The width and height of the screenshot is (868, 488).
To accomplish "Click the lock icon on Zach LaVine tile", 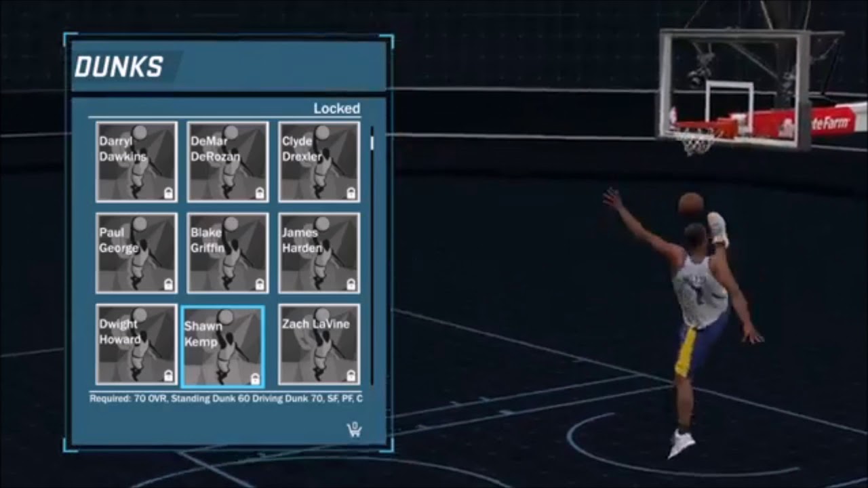I will point(351,375).
